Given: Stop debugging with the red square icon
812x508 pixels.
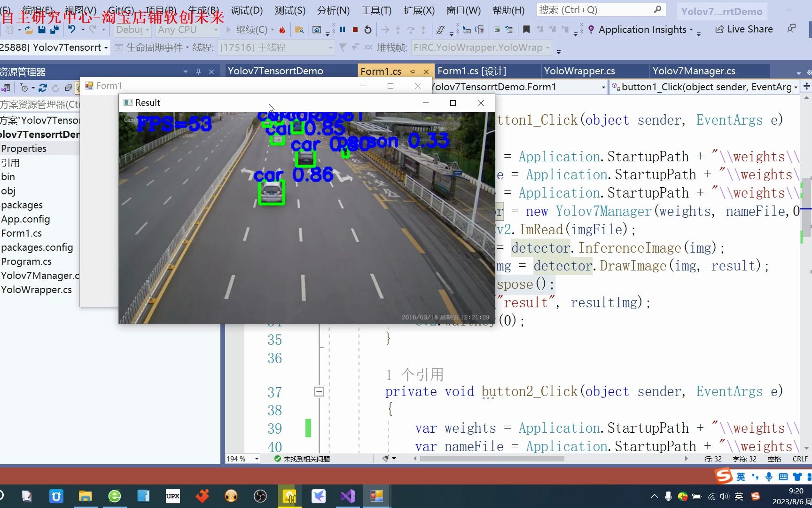Looking at the screenshot, I should (355, 29).
